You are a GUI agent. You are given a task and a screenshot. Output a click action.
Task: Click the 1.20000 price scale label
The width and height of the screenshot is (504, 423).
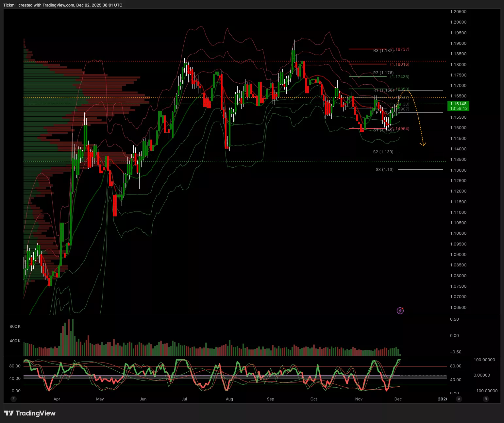pyautogui.click(x=458, y=22)
